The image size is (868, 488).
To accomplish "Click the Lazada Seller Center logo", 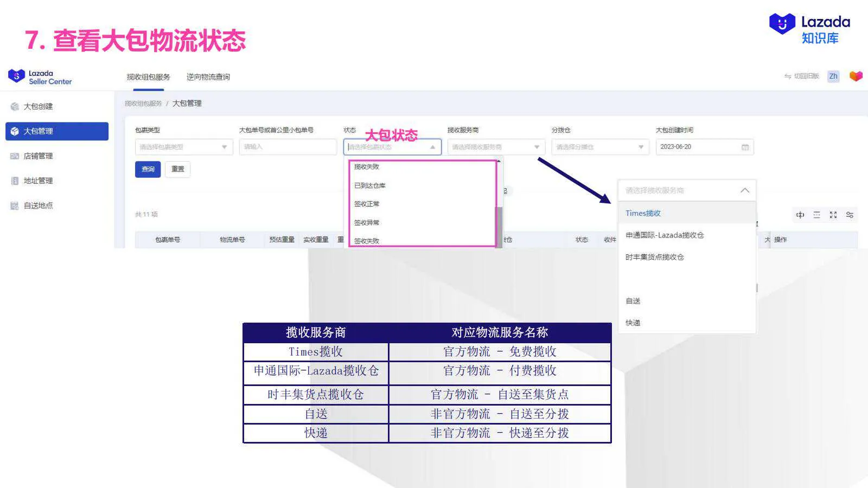I will 39,76.
